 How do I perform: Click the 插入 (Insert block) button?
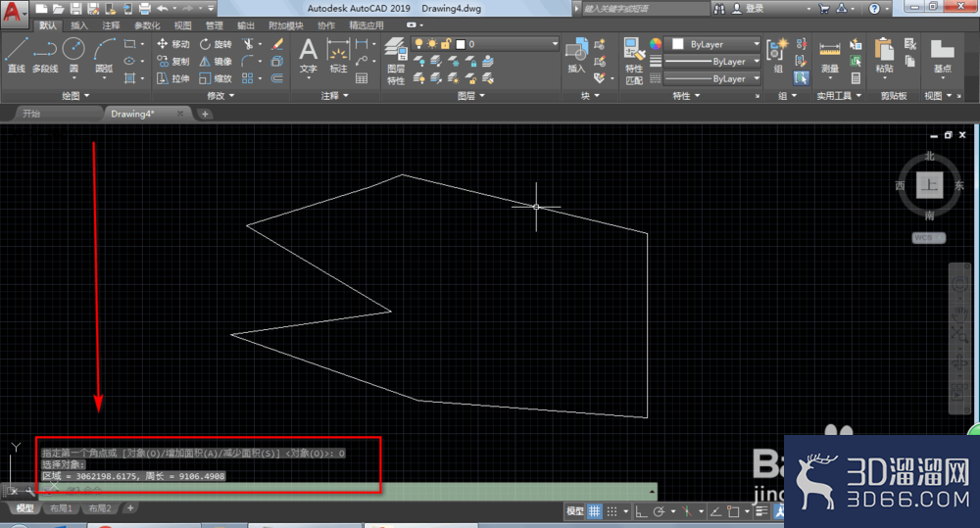coord(576,56)
